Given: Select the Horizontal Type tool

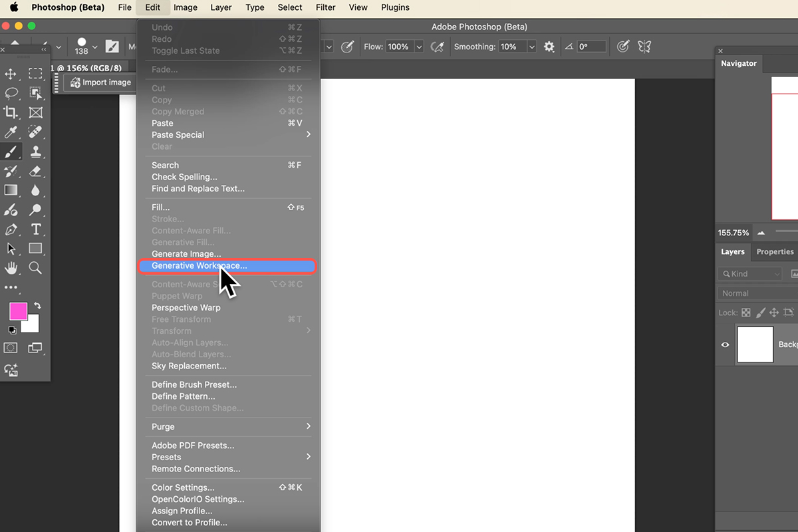Looking at the screenshot, I should pos(36,229).
